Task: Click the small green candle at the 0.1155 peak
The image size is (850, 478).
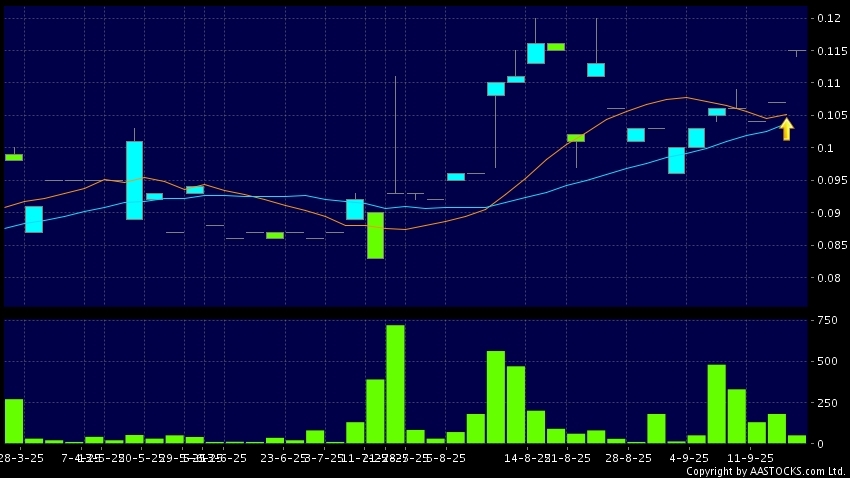Action: tap(556, 47)
